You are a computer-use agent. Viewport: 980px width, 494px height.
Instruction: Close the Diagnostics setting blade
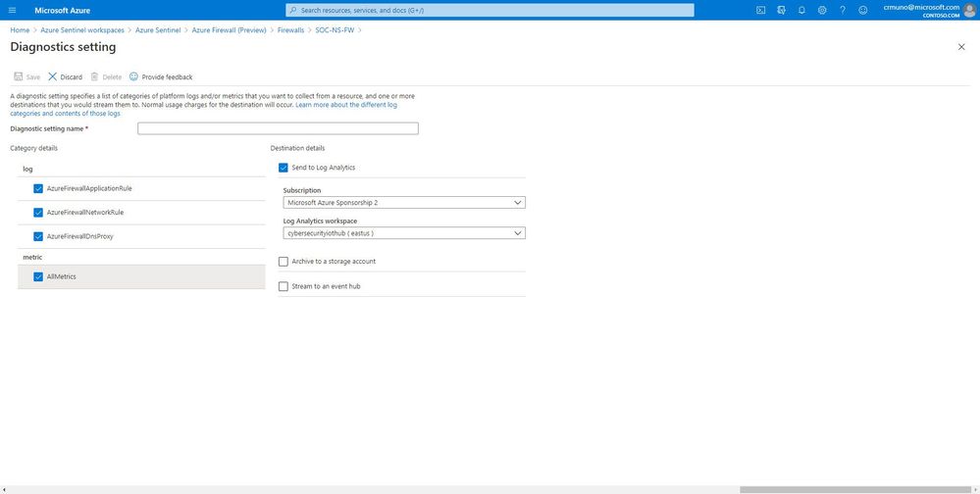[961, 47]
